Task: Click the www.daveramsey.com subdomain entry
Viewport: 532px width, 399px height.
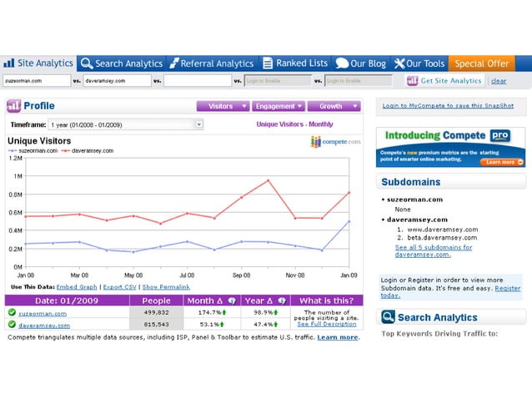Action: [x=443, y=230]
